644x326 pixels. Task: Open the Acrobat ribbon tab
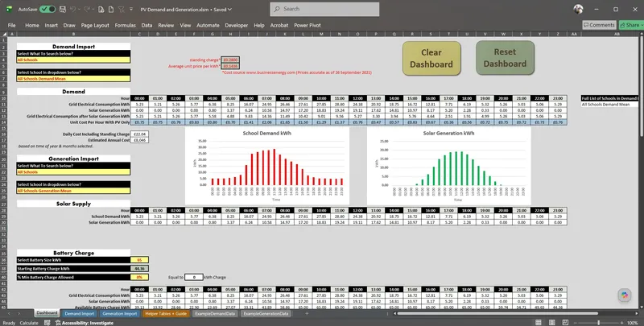279,25
